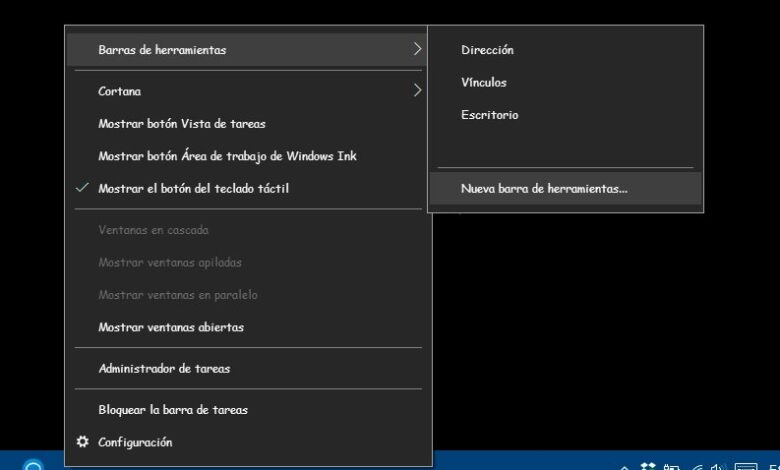
Task: Open taskbar Configuración with gear icon
Action: coord(246,442)
